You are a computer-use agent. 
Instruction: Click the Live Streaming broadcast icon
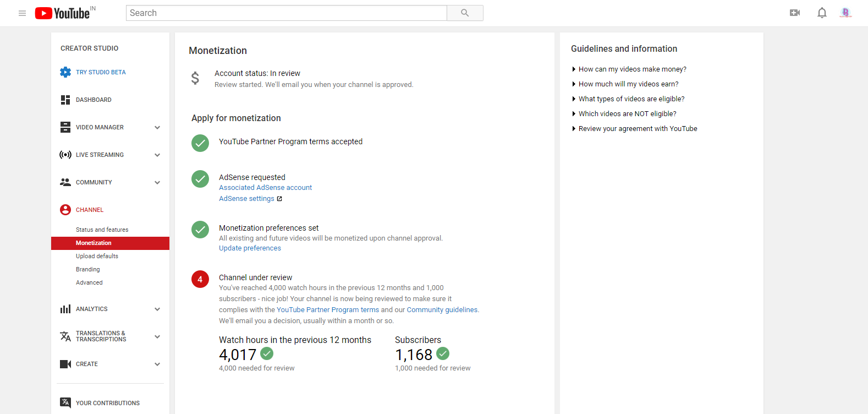[65, 155]
